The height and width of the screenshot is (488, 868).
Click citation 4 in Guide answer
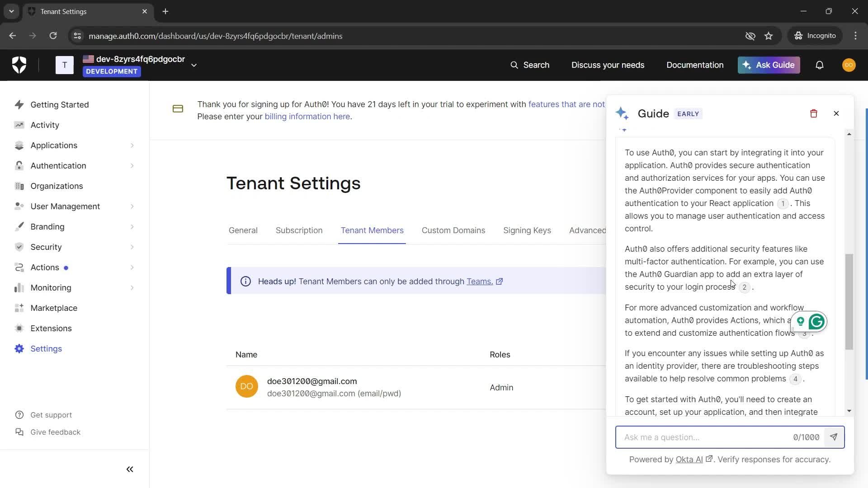pos(795,379)
